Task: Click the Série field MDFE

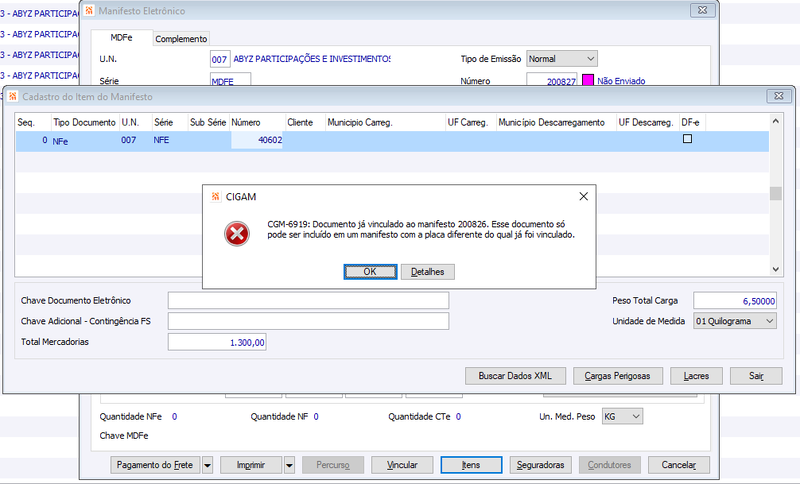Action: click(x=231, y=81)
